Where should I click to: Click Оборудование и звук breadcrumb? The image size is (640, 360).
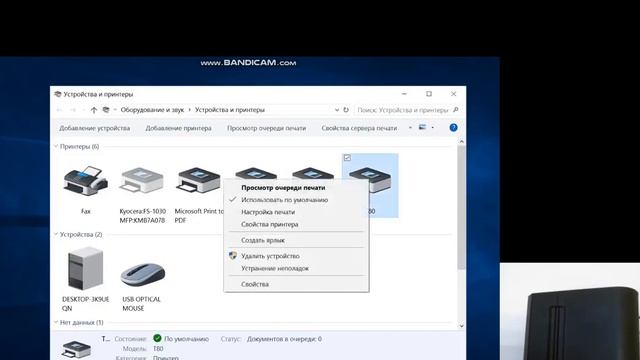(x=152, y=110)
